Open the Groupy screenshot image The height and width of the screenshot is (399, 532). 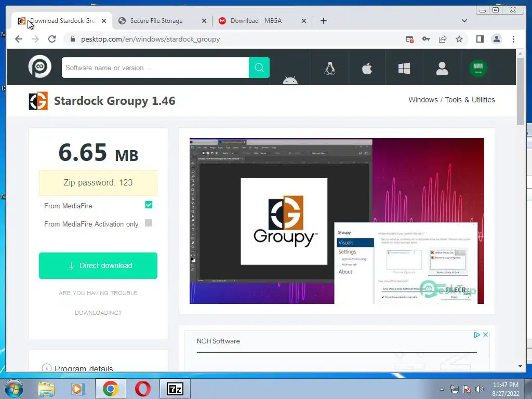point(337,221)
